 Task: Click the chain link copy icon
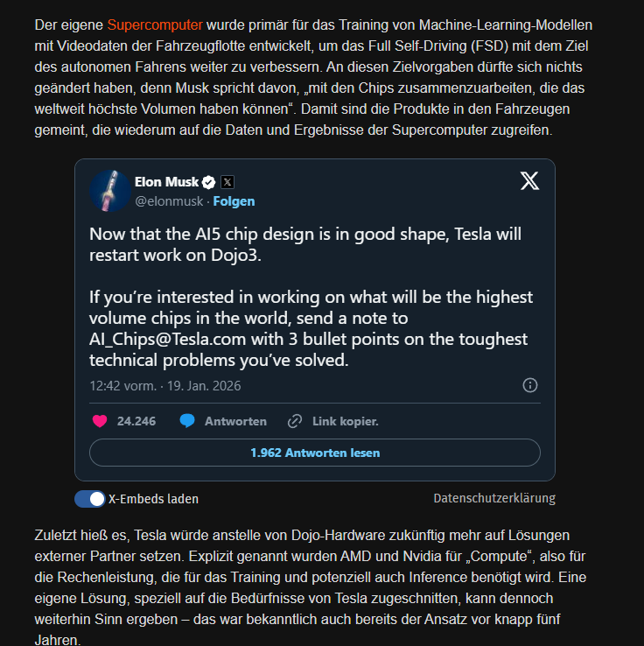(x=294, y=421)
